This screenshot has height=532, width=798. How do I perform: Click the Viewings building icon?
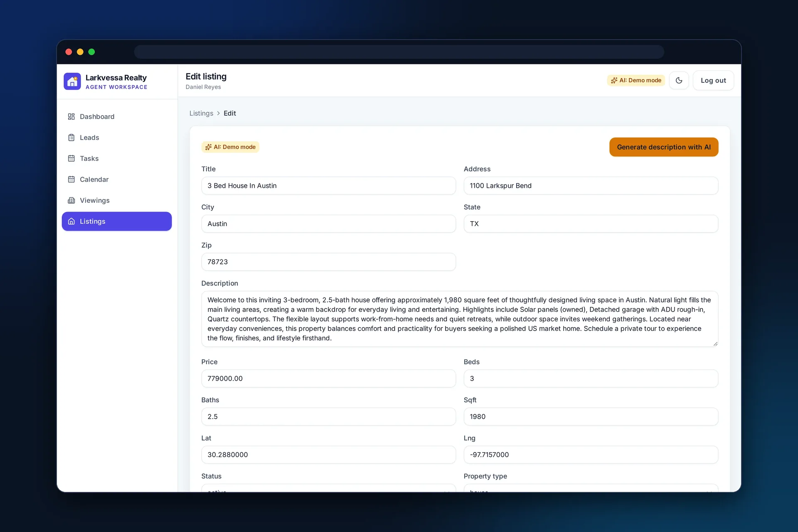coord(71,200)
